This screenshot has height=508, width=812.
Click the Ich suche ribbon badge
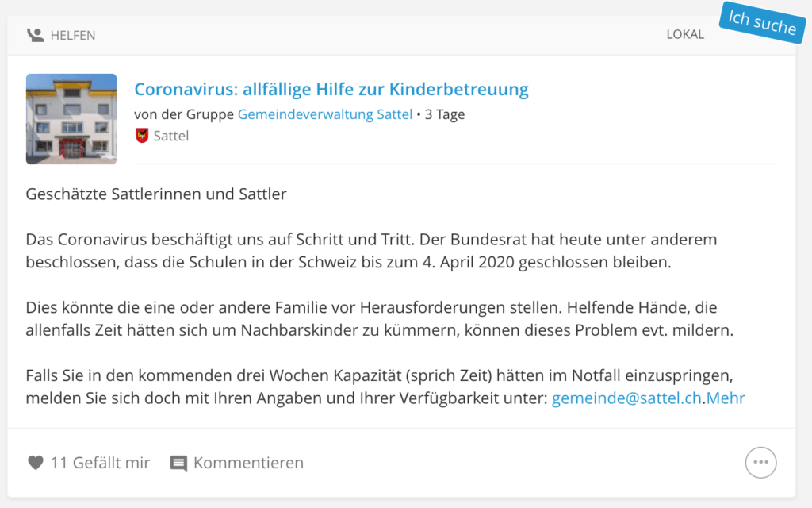click(762, 22)
